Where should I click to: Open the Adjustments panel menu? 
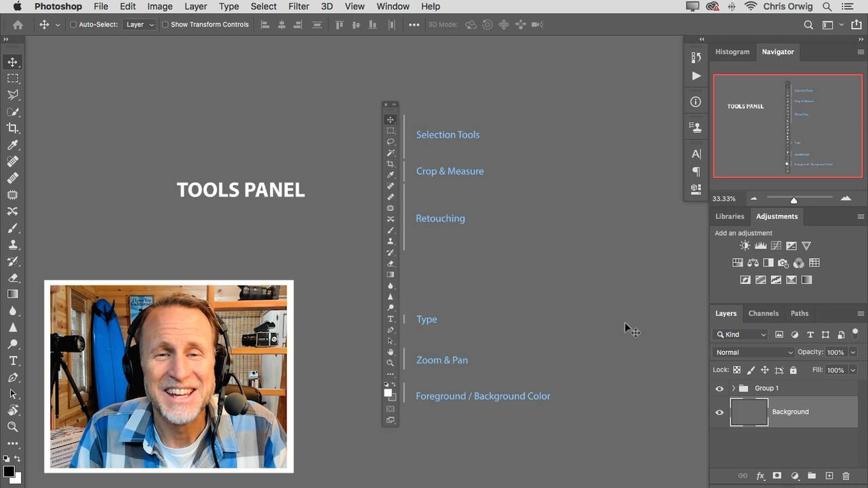click(x=861, y=217)
